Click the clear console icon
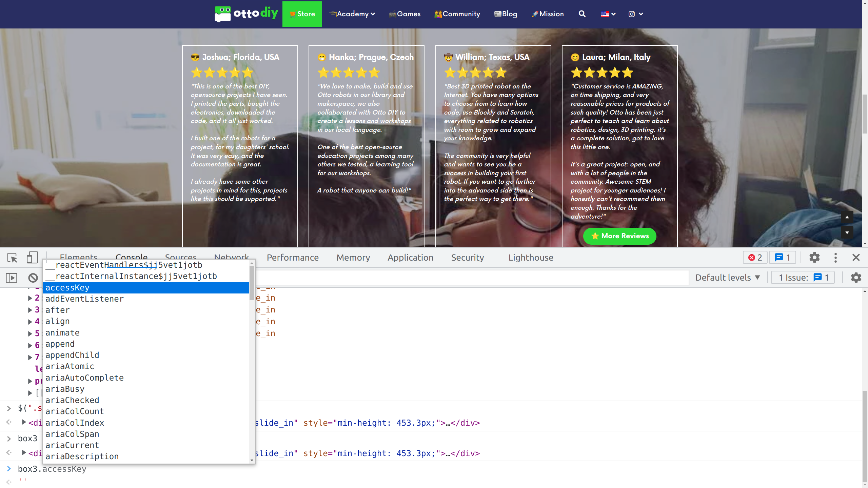The height and width of the screenshot is (488, 868). 33,278
